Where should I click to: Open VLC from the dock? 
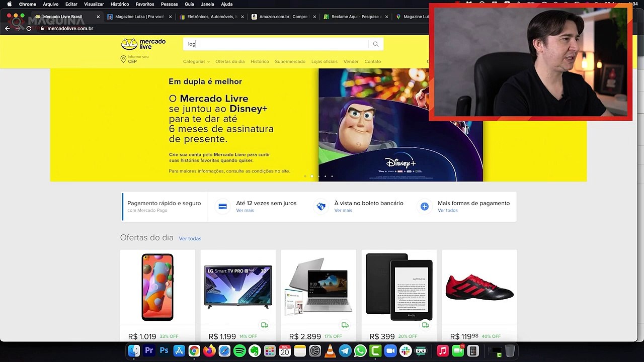[x=330, y=351]
